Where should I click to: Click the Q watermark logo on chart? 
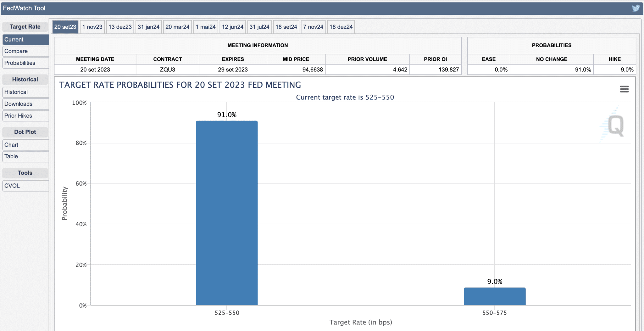pos(615,126)
